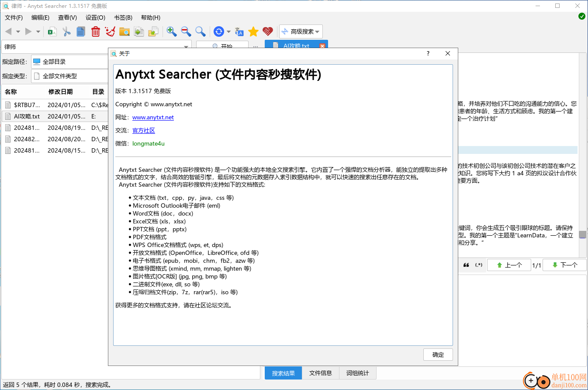Click the question mark help button in About dialog
Image resolution: width=588 pixels, height=390 pixels.
pyautogui.click(x=428, y=53)
